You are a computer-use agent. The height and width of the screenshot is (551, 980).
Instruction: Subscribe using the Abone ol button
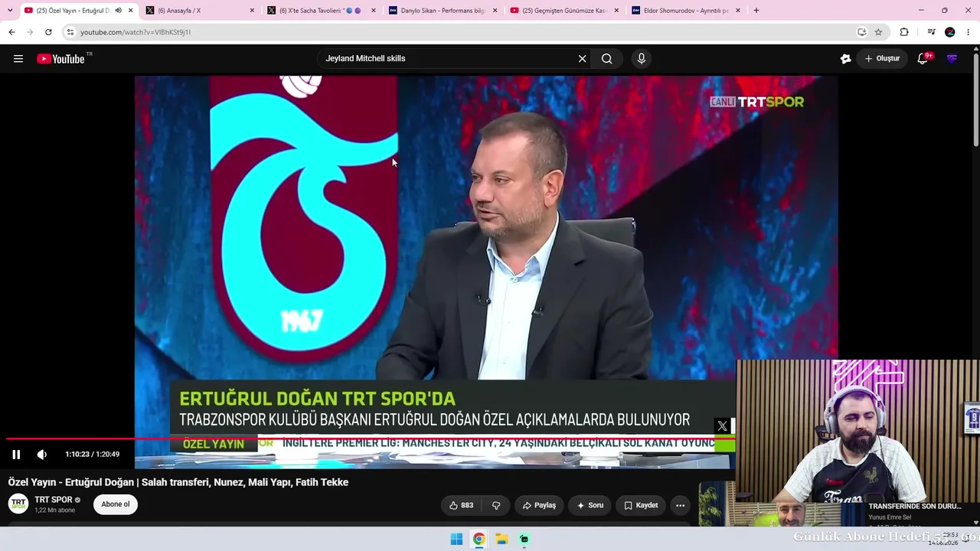[116, 504]
